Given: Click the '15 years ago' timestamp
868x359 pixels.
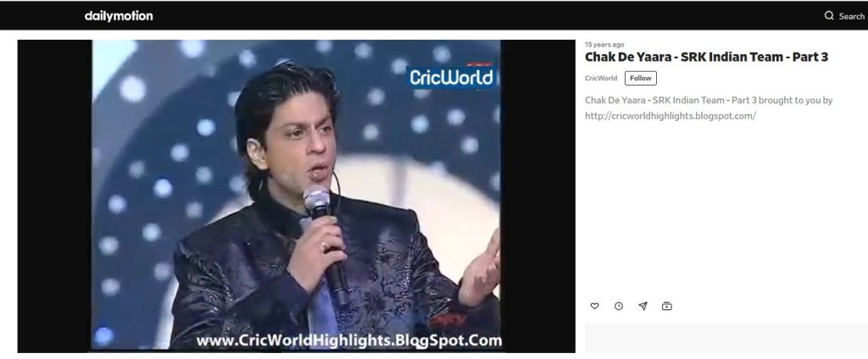Looking at the screenshot, I should pos(604,44).
